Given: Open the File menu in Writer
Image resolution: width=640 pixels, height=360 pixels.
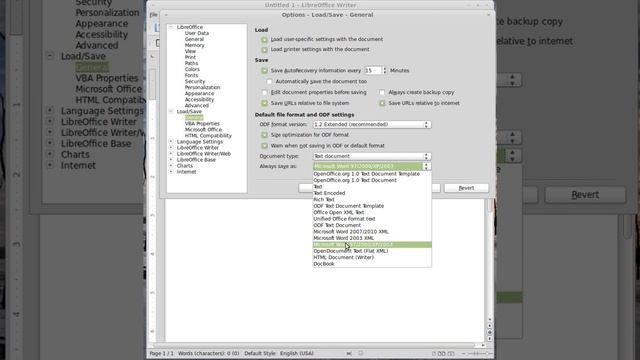Looking at the screenshot, I should coord(153,15).
